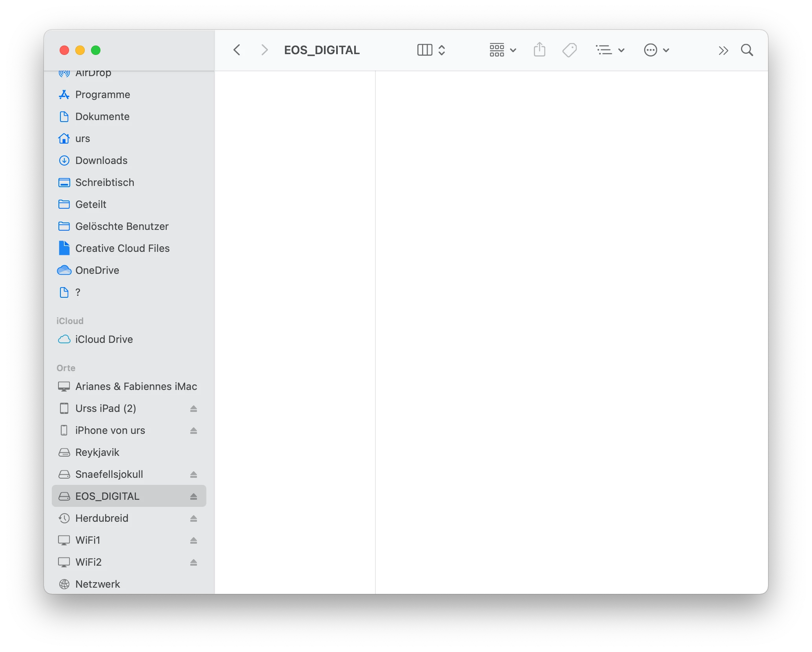Eject the Herdubreid backup disk
Image resolution: width=812 pixels, height=652 pixels.
point(193,518)
